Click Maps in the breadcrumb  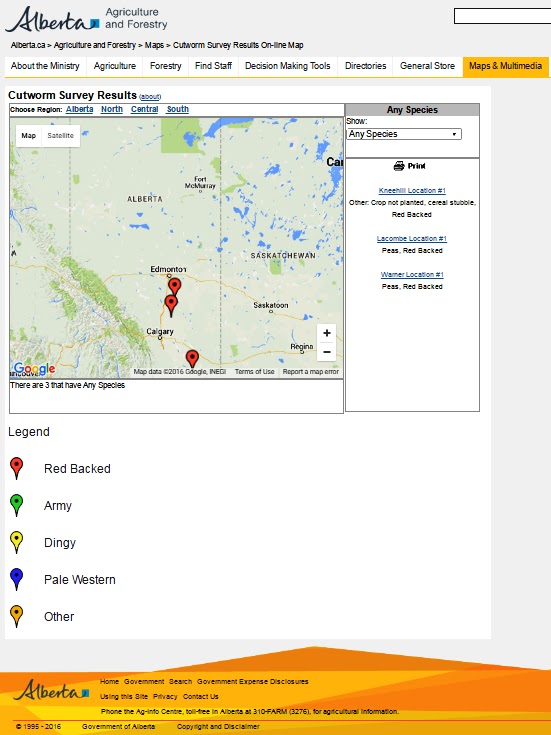(x=154, y=45)
